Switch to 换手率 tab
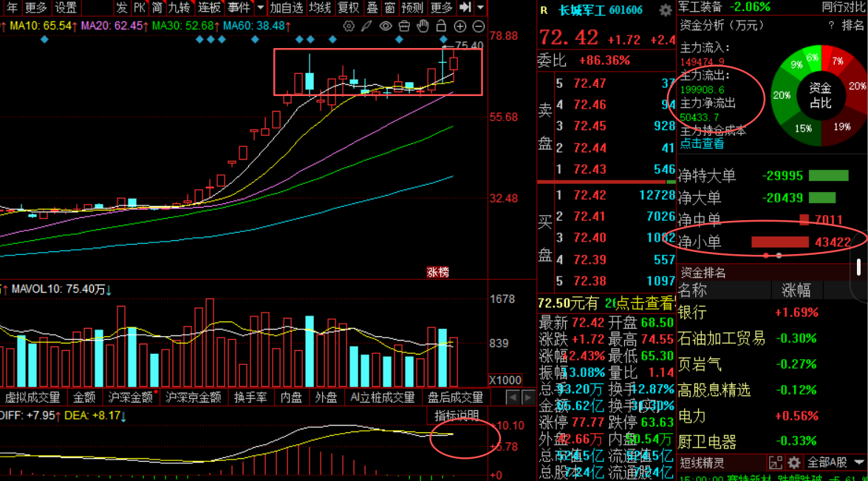 click(x=250, y=398)
